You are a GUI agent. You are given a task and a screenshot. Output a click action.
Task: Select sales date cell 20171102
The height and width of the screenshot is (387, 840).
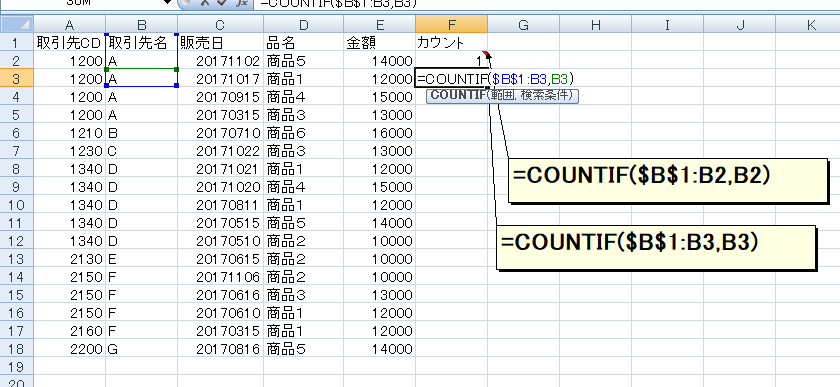(220, 61)
